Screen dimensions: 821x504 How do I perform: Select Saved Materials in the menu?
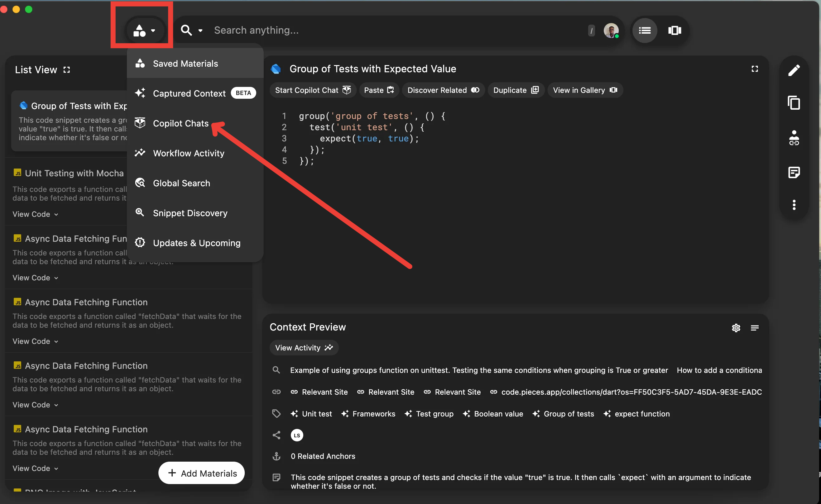pyautogui.click(x=185, y=63)
